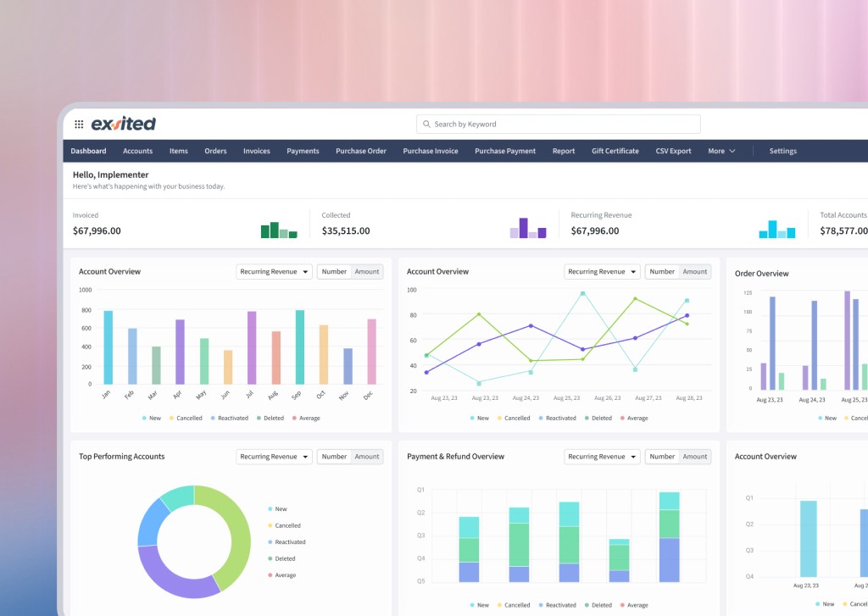This screenshot has width=868, height=616.
Task: Open Recurring Revenue dropdown in bar Account Overview
Action: (274, 272)
